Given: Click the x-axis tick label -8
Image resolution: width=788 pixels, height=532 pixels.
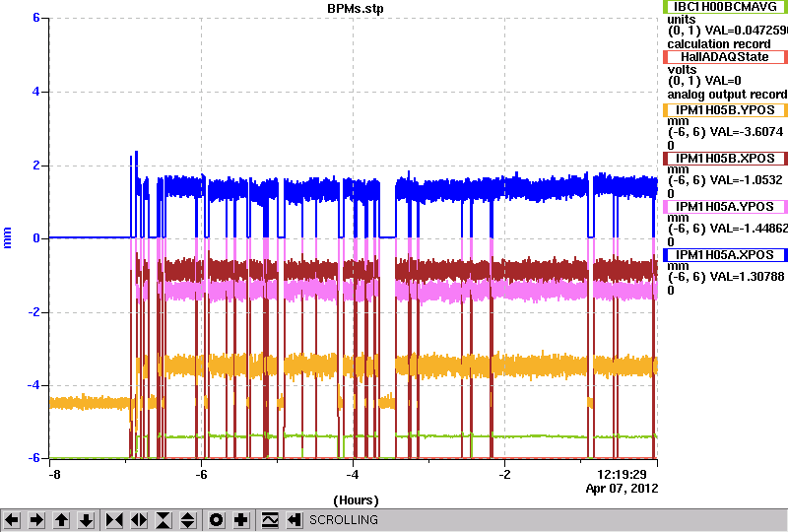Looking at the screenshot, I should 54,475.
